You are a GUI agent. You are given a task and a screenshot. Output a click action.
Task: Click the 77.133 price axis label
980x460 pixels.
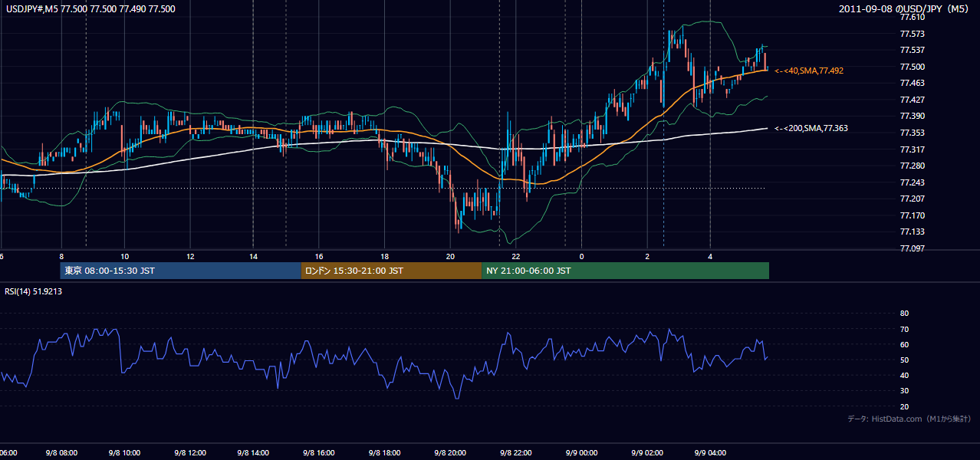[913, 232]
